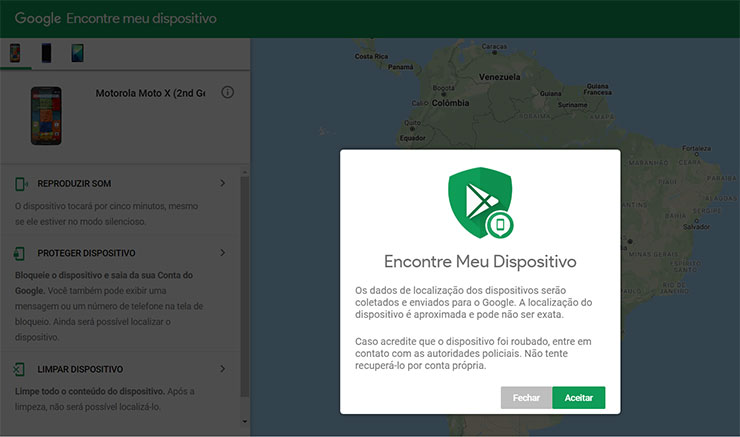Click 'Os dados de localização' paragraph in dialog
This screenshot has width=740, height=437.
473,303
